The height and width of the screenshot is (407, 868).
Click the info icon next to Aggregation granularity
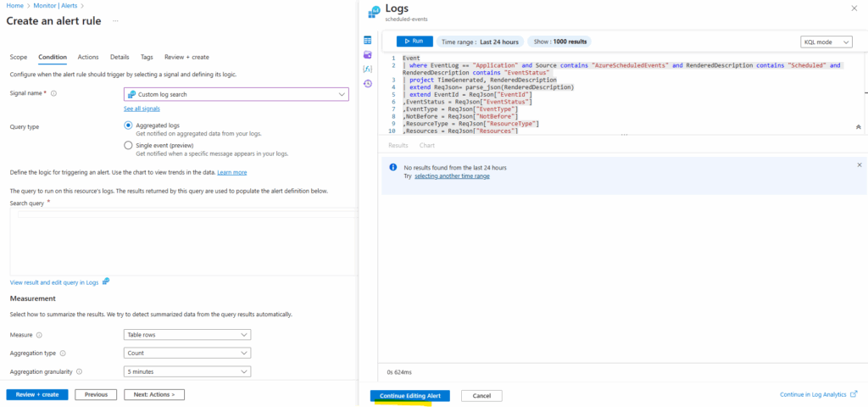pos(79,371)
